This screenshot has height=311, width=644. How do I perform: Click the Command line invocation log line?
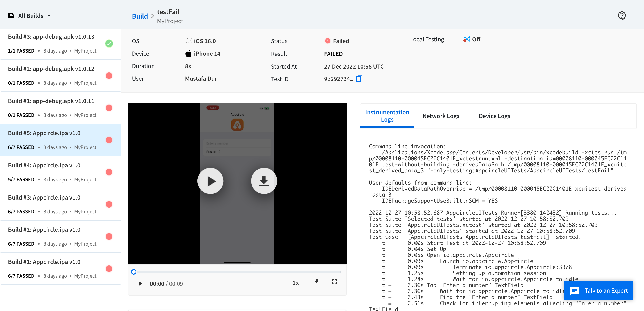(407, 146)
